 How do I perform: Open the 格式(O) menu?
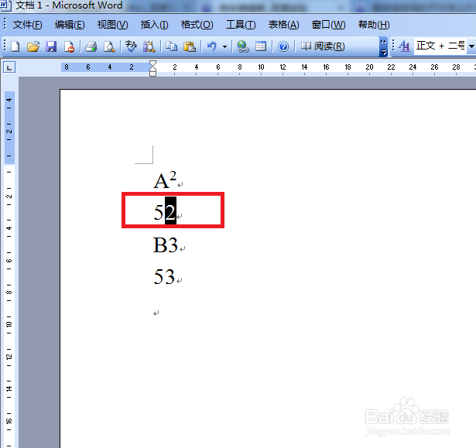tap(197, 25)
